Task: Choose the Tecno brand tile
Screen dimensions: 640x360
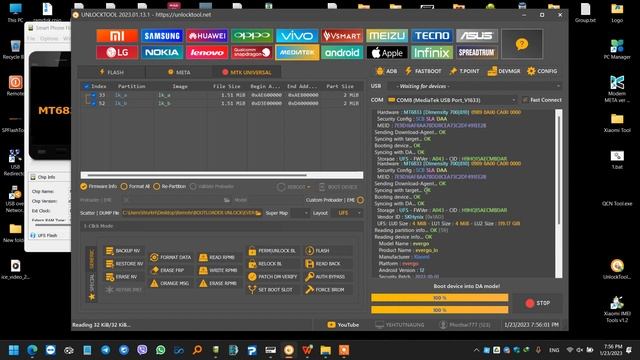Action: point(432,36)
